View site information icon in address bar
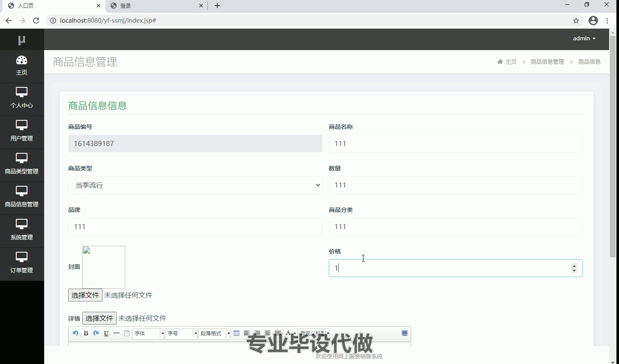Viewport: 619px width, 364px height. (53, 21)
